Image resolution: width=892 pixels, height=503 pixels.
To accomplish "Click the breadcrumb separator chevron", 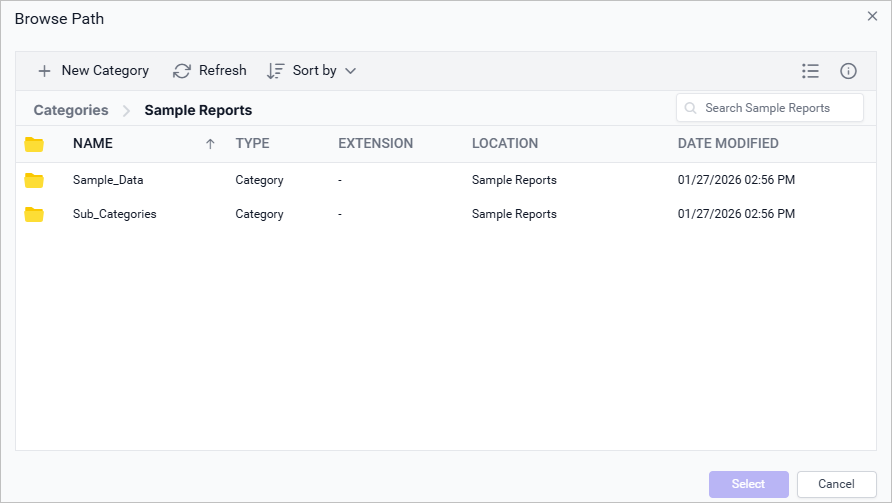I will (126, 110).
